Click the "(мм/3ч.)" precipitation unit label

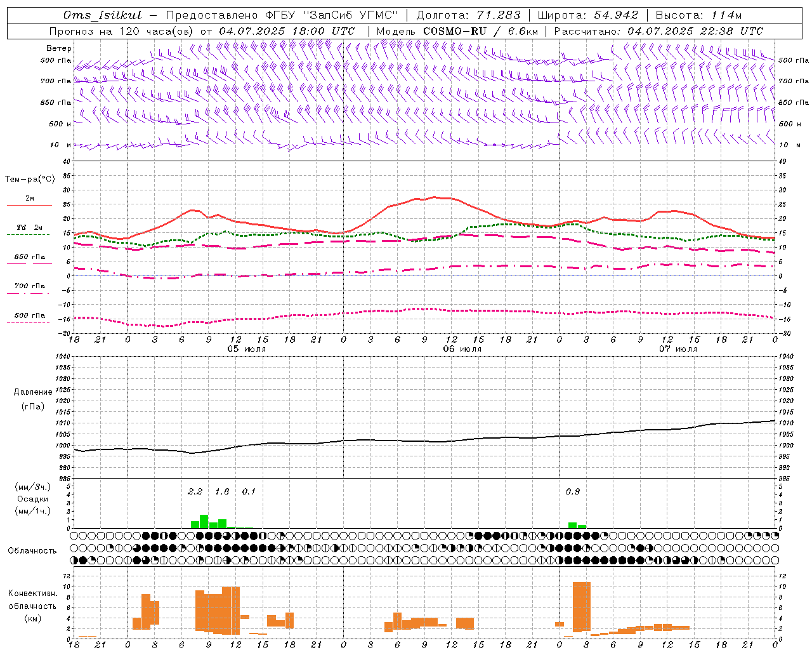tap(33, 487)
